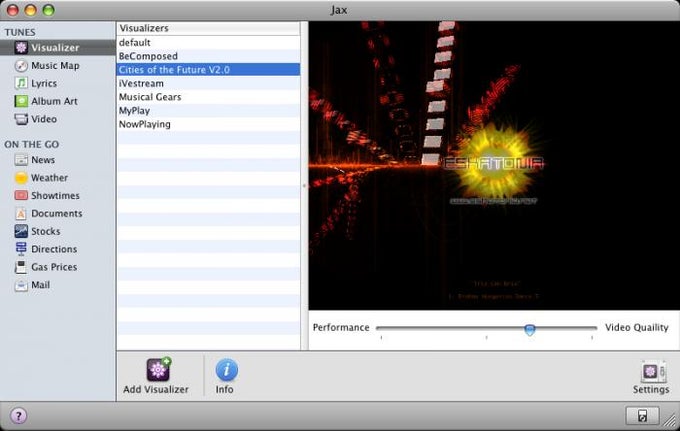Open the Mail section
The height and width of the screenshot is (431, 680).
point(32,285)
